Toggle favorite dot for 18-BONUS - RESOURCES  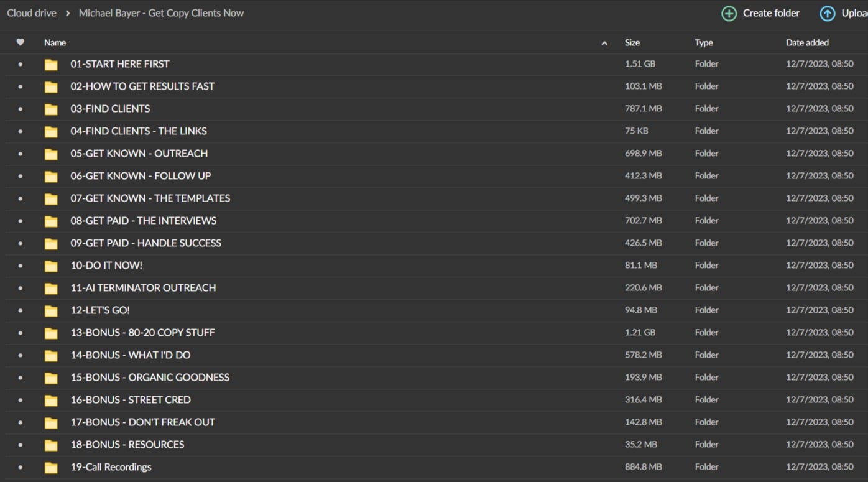coord(21,445)
